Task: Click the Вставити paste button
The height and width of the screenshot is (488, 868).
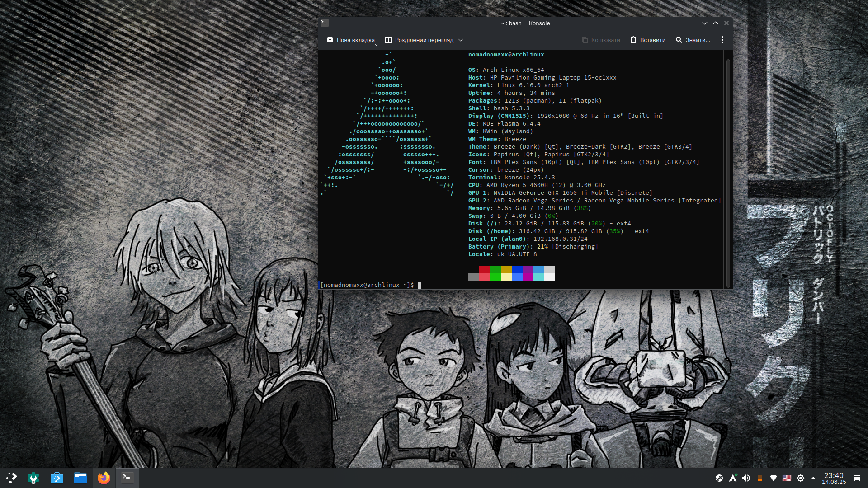Action: [648, 40]
